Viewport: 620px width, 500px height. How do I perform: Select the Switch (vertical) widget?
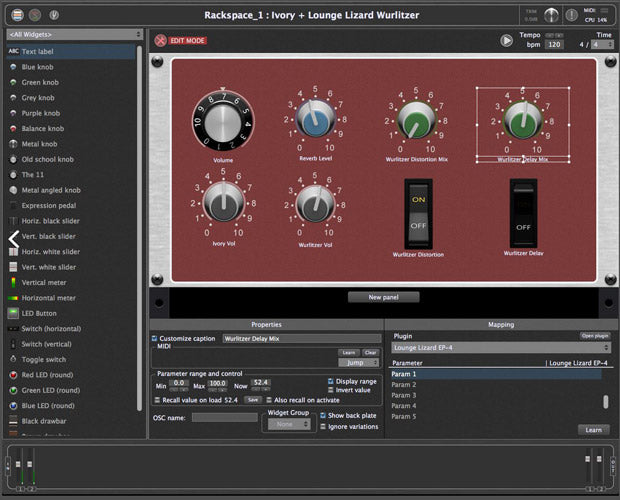tap(71, 344)
